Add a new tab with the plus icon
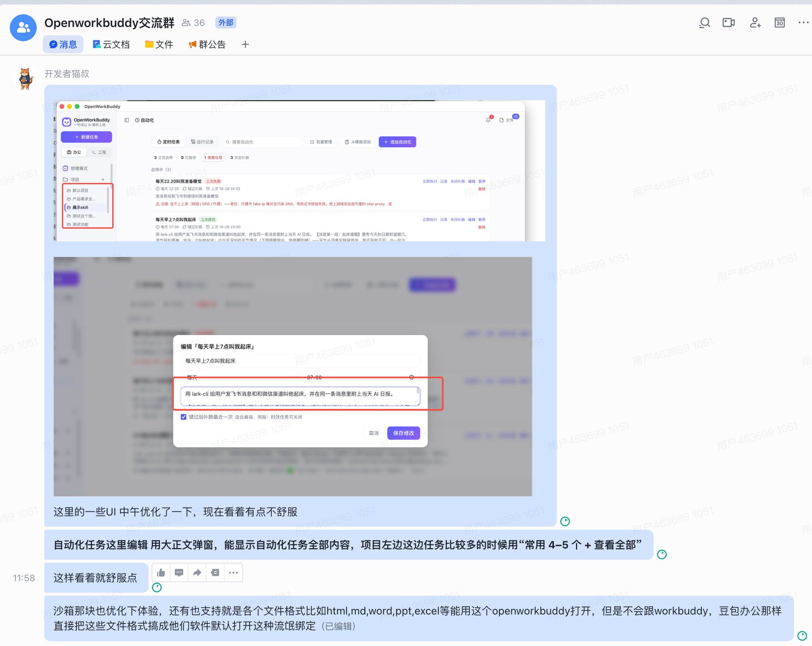 (245, 44)
